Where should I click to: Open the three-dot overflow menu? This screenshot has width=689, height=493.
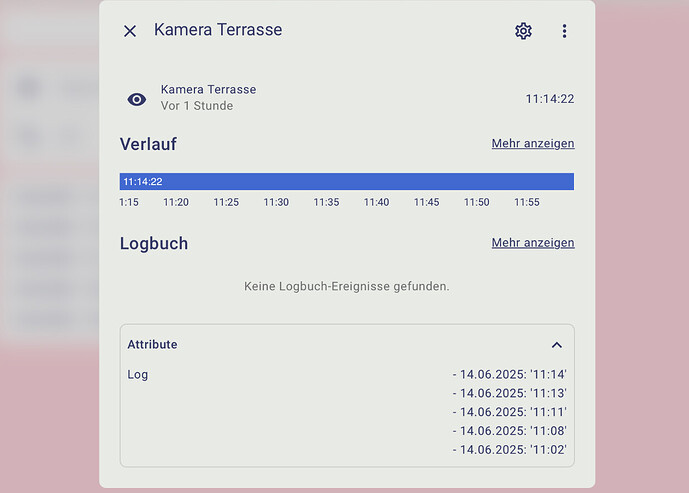point(564,31)
